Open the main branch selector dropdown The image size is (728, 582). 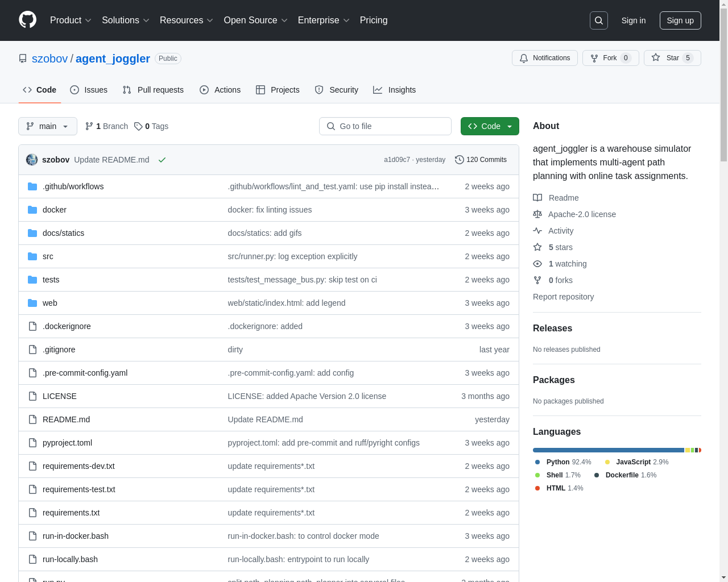[48, 126]
